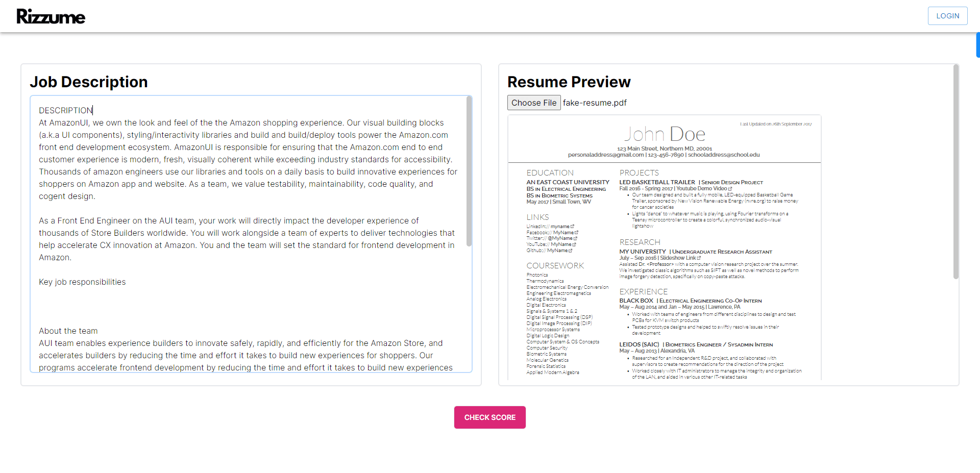Image resolution: width=980 pixels, height=473 pixels.
Task: Click the RESEARCH heading in resume
Action: pos(640,242)
